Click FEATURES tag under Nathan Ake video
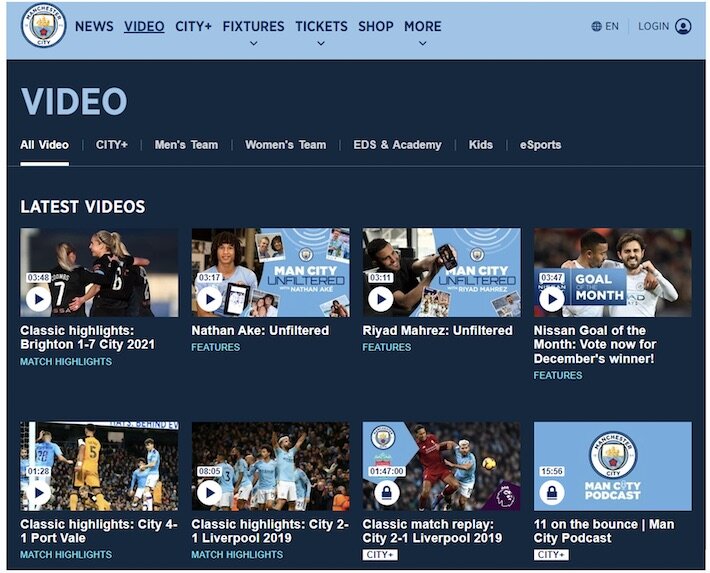The width and height of the screenshot is (710, 573). click(216, 347)
